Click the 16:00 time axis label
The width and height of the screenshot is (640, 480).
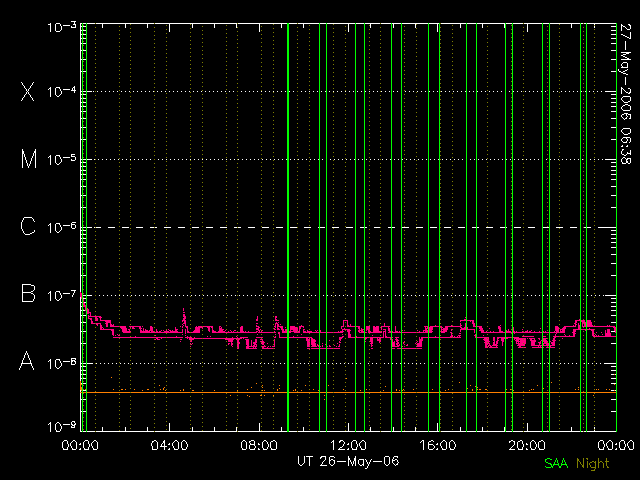point(438,445)
